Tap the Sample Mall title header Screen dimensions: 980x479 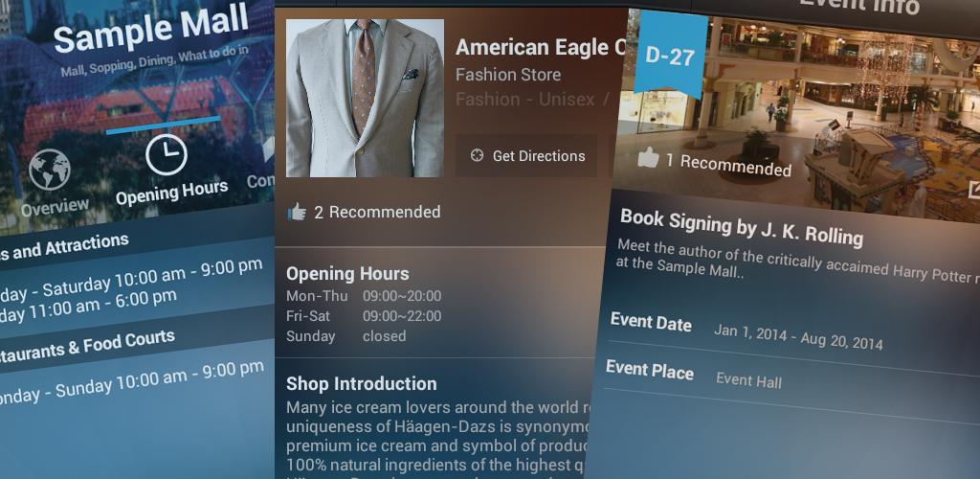point(150,30)
